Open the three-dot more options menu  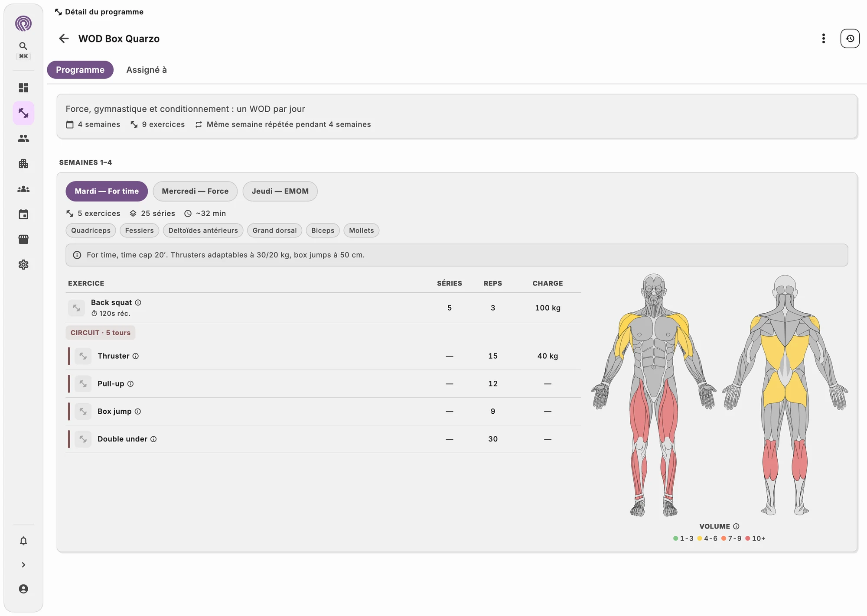click(x=824, y=39)
